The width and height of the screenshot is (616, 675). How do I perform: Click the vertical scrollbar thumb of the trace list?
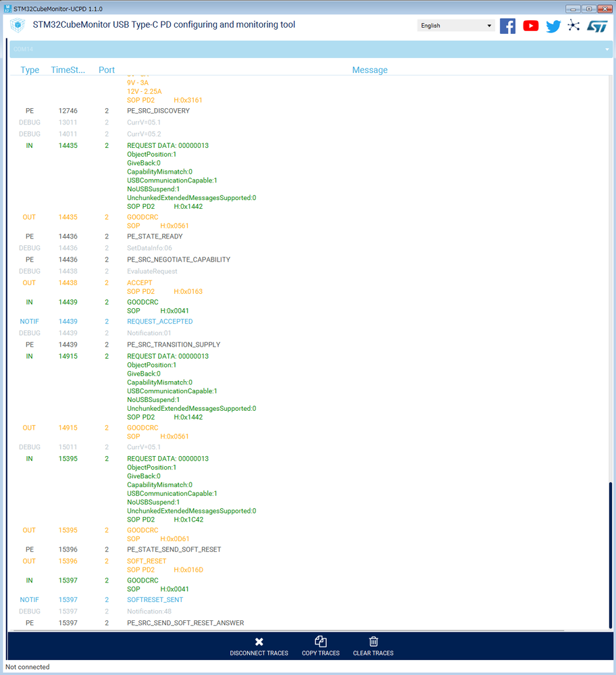tap(610, 555)
